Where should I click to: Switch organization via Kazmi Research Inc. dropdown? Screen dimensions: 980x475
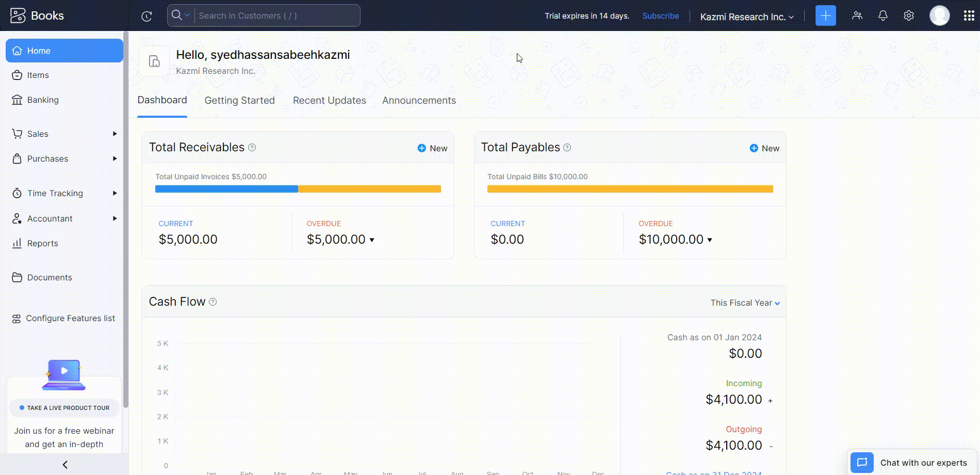pos(747,17)
